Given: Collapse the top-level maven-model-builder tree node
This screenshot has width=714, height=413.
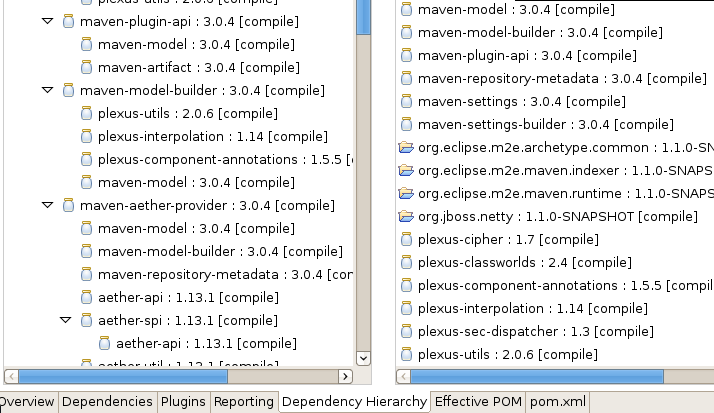Looking at the screenshot, I should [47, 90].
